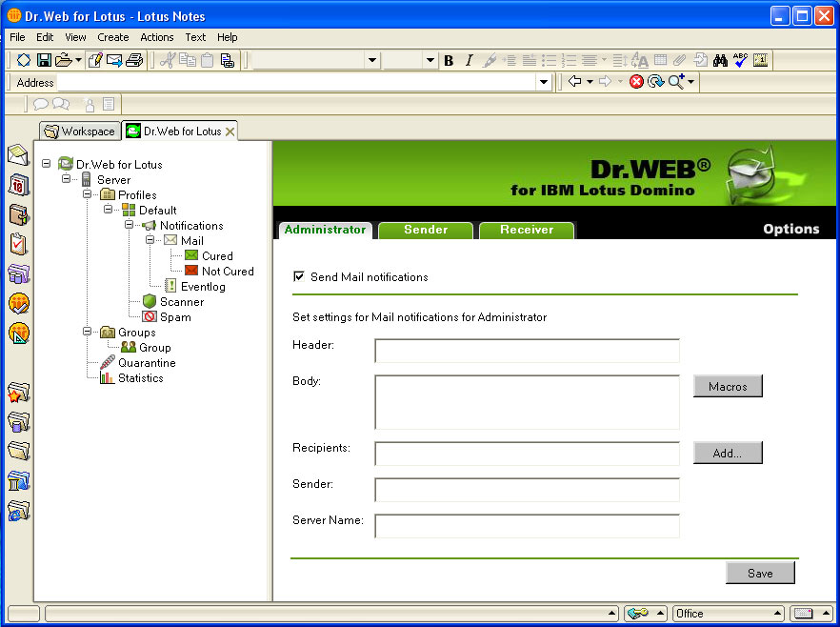This screenshot has width=840, height=627.
Task: Close the Dr.Web for Lotus tab
Action: click(230, 131)
